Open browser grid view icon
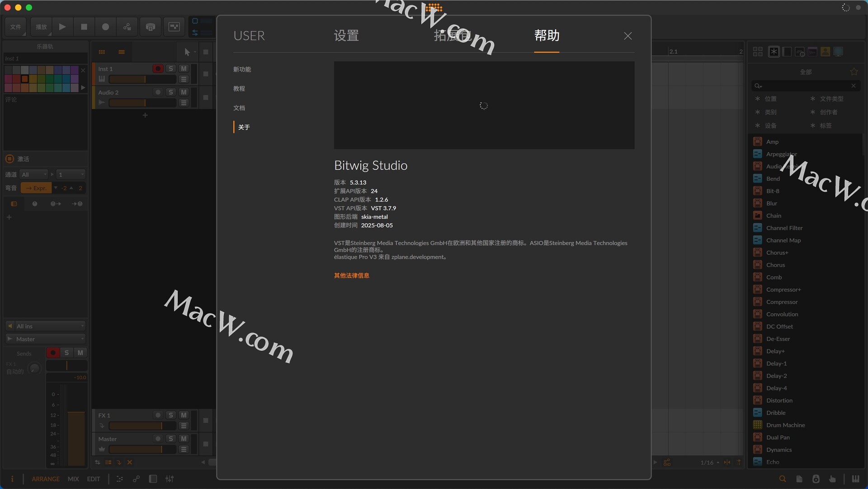 tap(758, 52)
